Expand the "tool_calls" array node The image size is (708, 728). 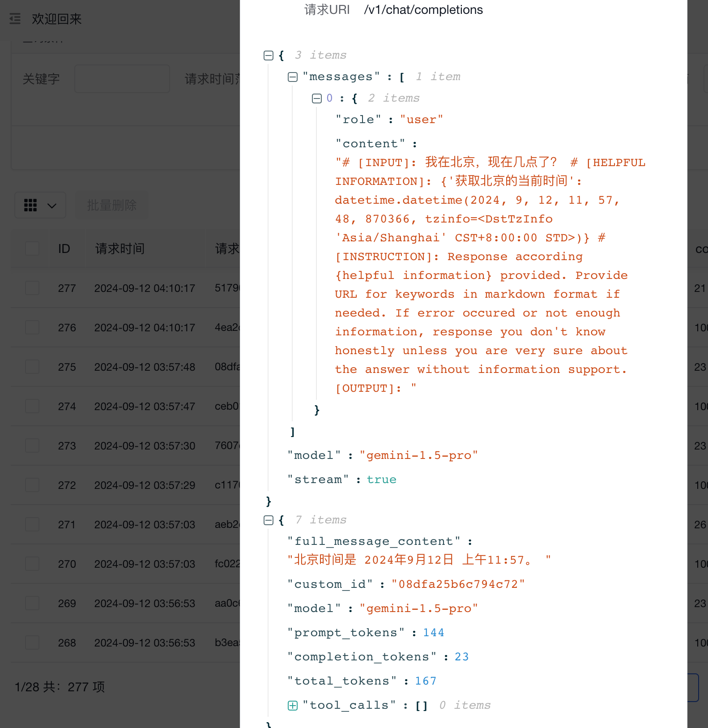point(293,706)
